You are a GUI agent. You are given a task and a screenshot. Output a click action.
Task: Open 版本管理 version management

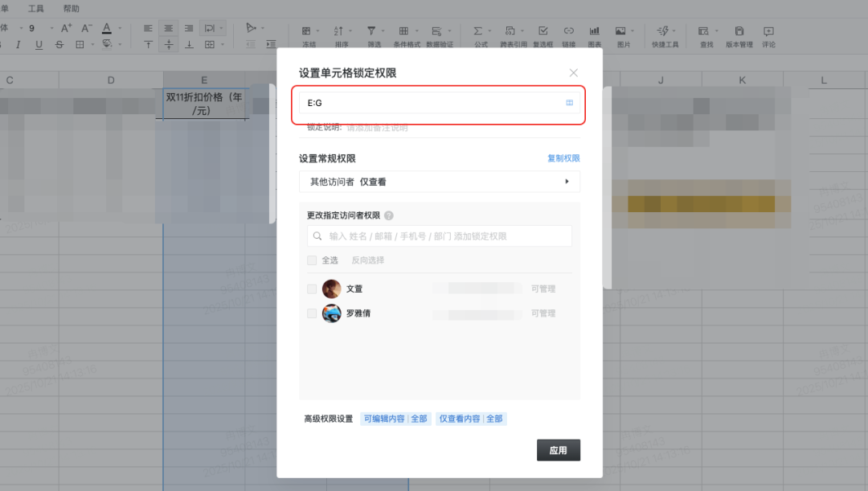tap(739, 31)
